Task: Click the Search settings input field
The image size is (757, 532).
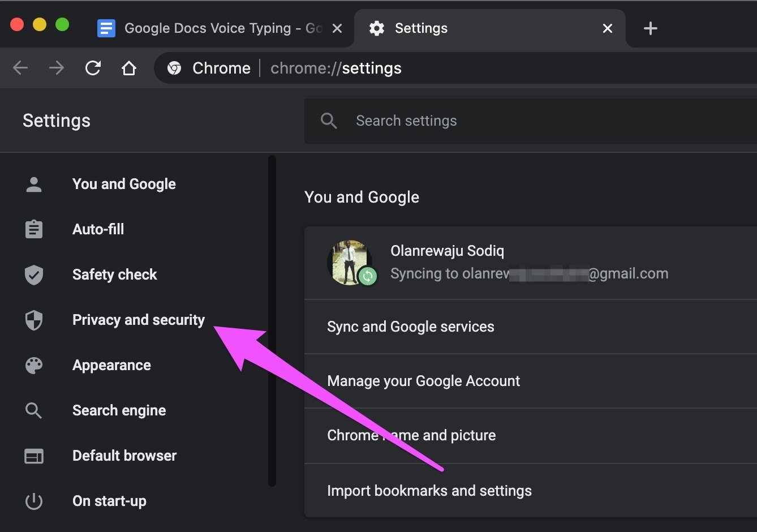Action: [531, 121]
